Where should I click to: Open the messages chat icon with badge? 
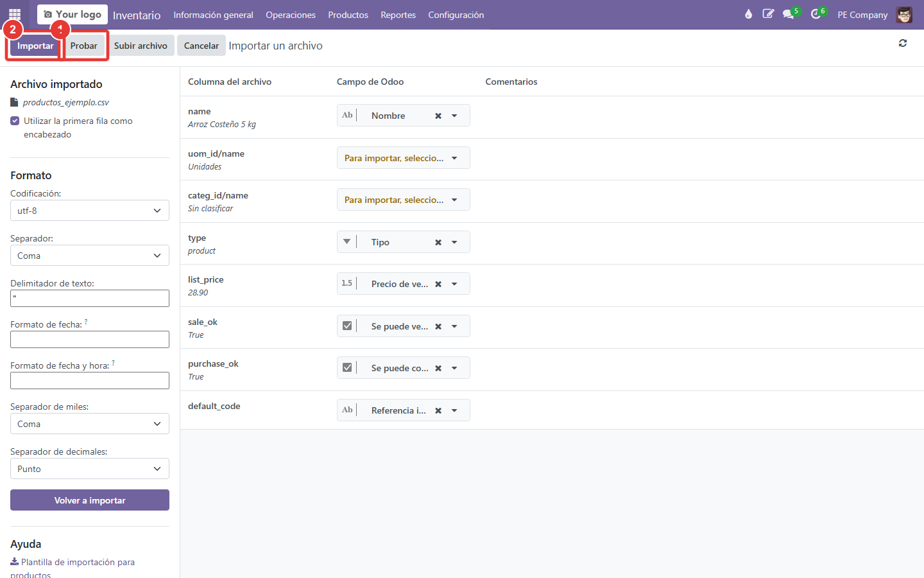pyautogui.click(x=789, y=14)
